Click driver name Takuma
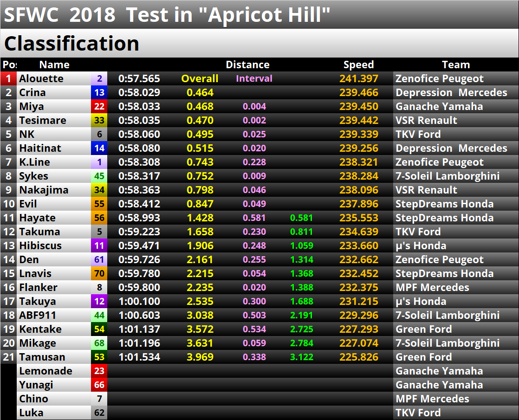 [x=39, y=232]
